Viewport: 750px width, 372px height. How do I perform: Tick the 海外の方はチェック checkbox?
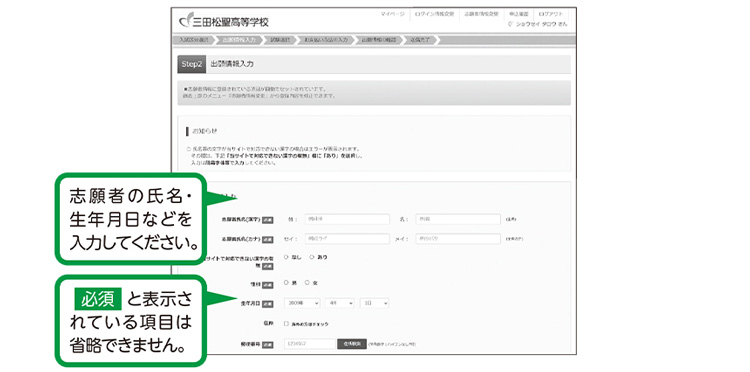point(287,324)
